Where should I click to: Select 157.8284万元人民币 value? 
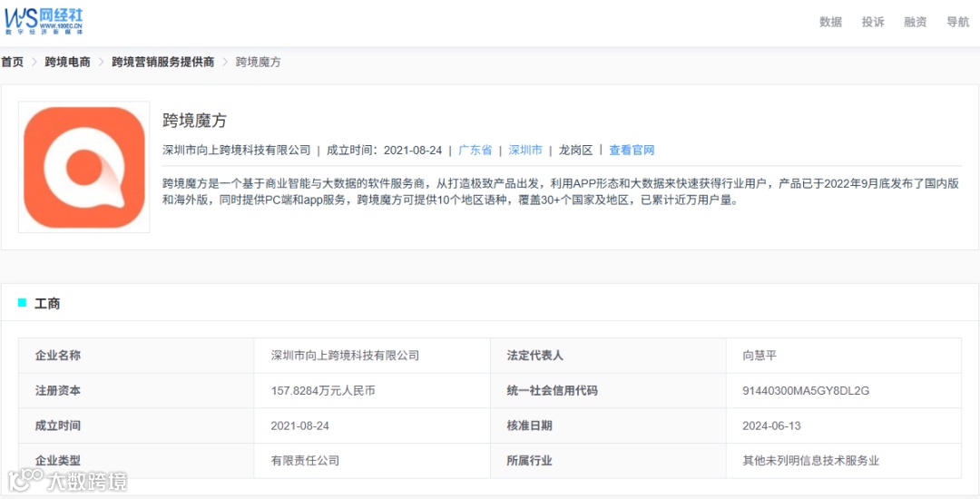coord(323,391)
